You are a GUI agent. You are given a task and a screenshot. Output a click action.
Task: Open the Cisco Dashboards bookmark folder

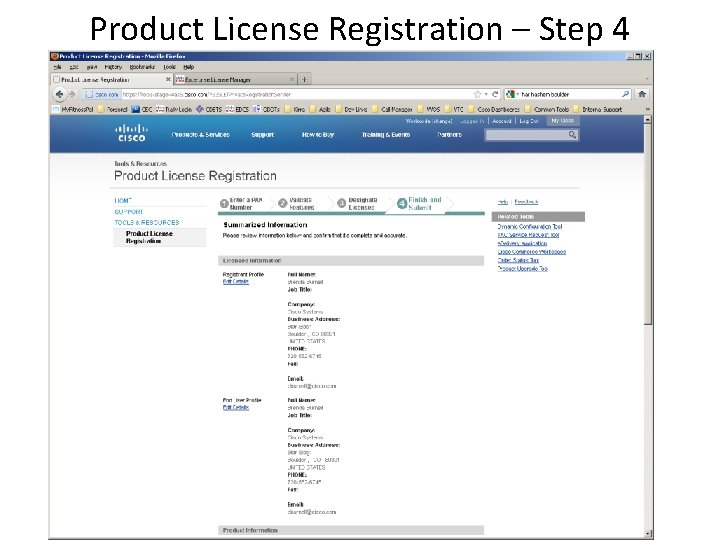pos(494,109)
